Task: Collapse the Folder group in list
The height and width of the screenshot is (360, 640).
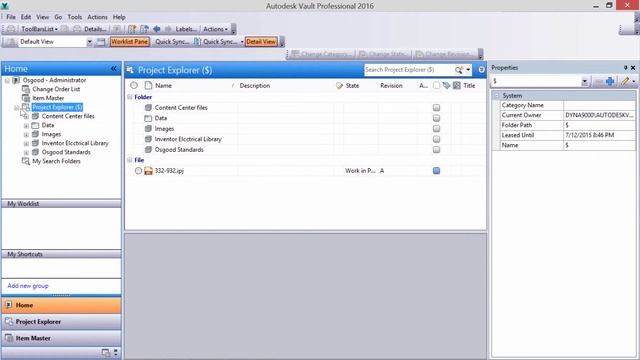Action: click(x=130, y=97)
